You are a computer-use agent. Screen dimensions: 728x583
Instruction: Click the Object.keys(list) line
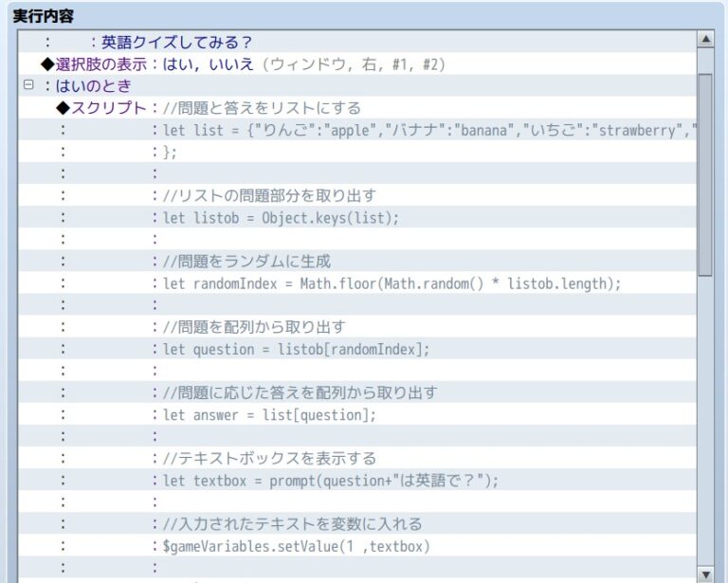coord(282,217)
